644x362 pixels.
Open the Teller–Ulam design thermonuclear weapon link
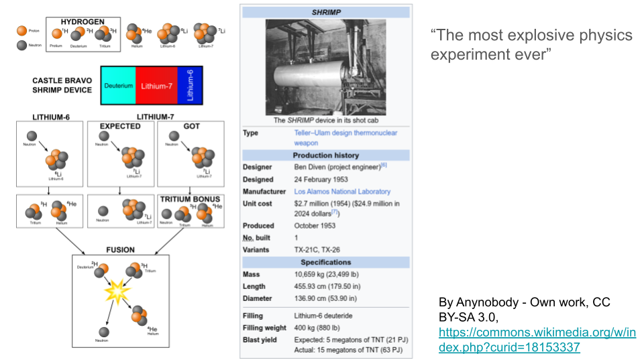[x=345, y=137]
